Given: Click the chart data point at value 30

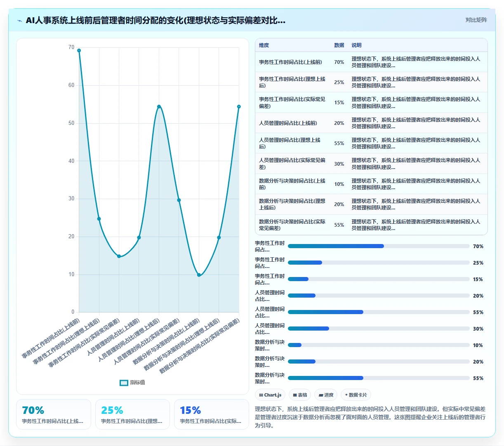Looking at the screenshot, I should (179, 200).
